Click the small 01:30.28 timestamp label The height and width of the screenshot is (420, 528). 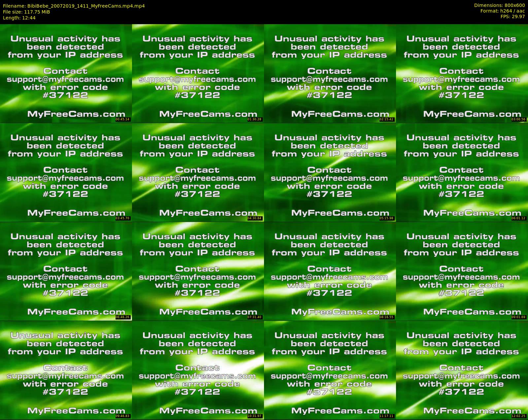[x=255, y=119]
